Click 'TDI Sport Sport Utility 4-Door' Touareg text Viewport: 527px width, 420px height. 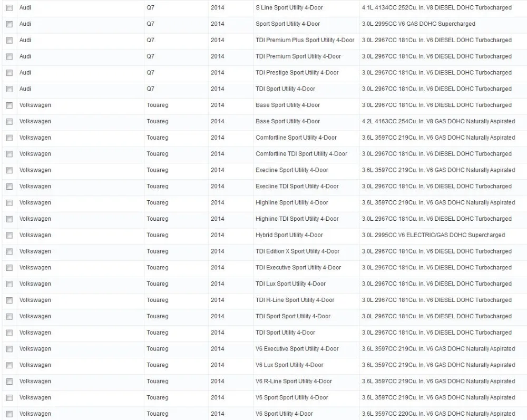coord(292,316)
